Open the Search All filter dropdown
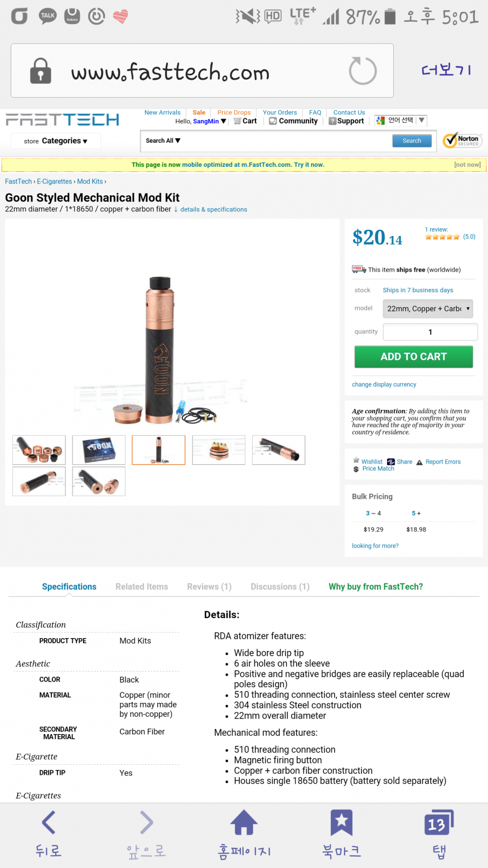 point(163,141)
